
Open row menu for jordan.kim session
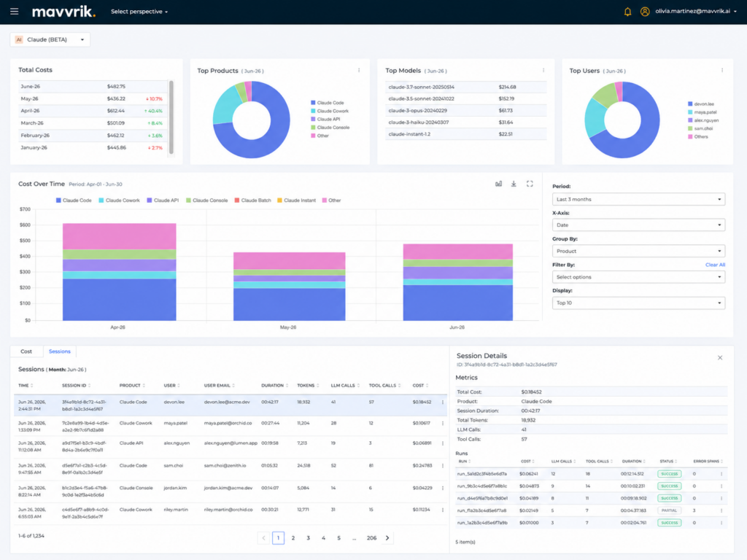click(x=443, y=488)
